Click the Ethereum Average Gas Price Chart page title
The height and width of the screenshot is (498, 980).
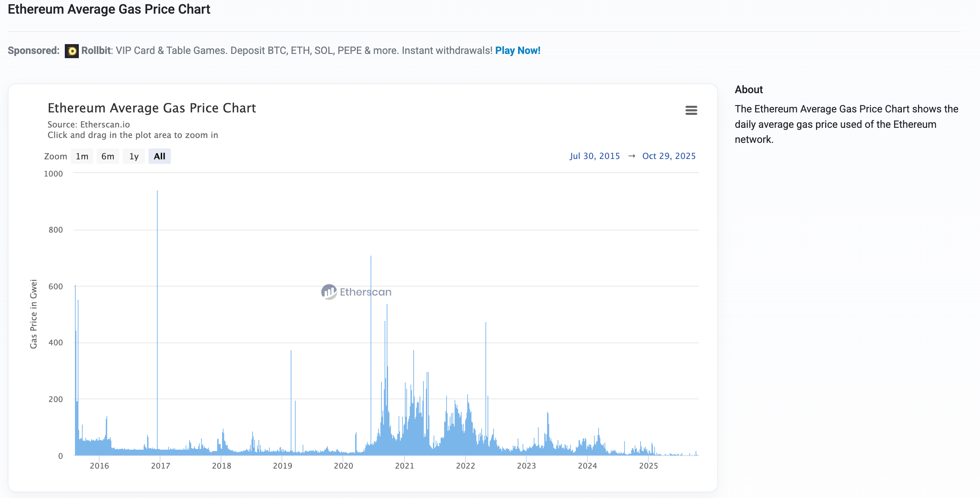coord(109,9)
